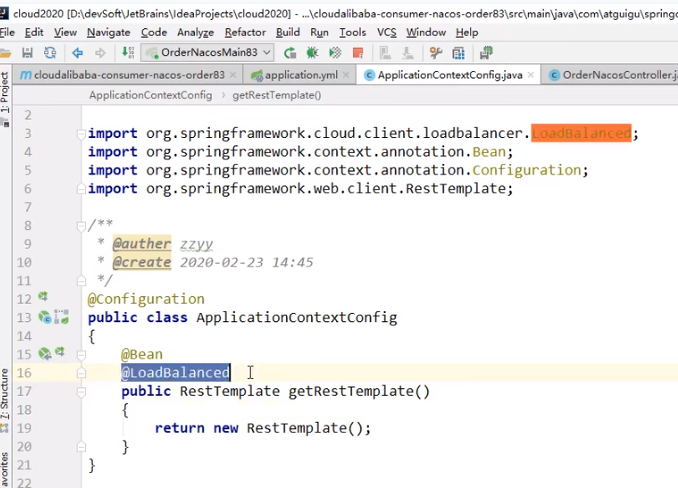678x488 pixels.
Task: Click the bean gutter icon on line 15
Action: [45, 354]
